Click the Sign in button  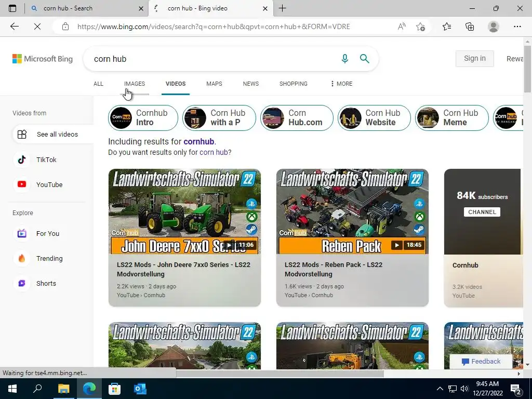point(475,58)
